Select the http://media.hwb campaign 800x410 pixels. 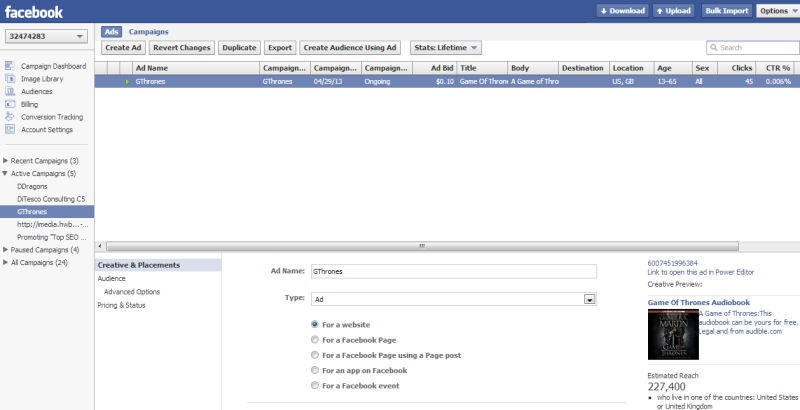53,224
